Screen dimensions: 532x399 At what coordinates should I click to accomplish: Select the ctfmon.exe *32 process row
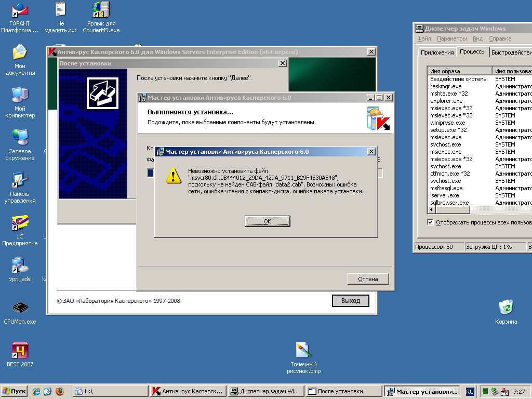480,174
